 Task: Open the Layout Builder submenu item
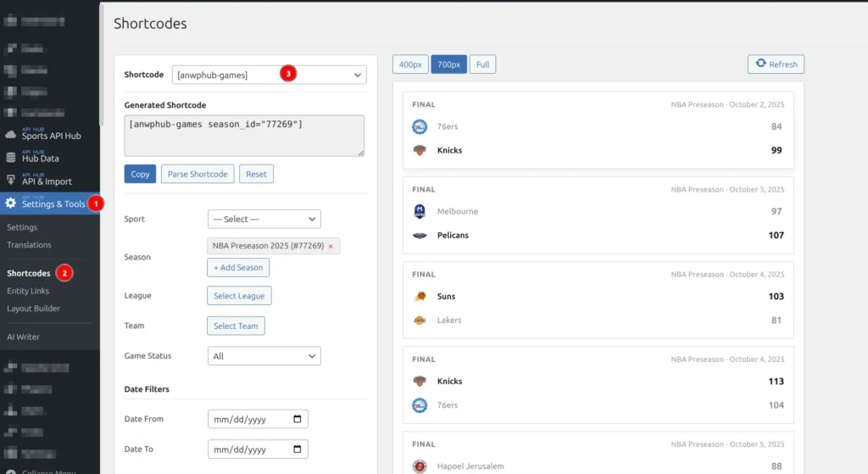(33, 309)
